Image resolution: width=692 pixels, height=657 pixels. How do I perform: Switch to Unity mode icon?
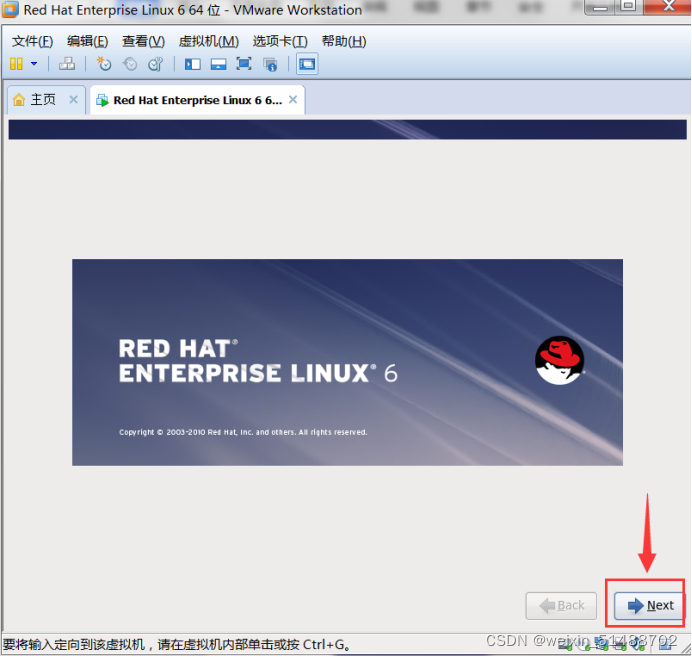(x=270, y=64)
